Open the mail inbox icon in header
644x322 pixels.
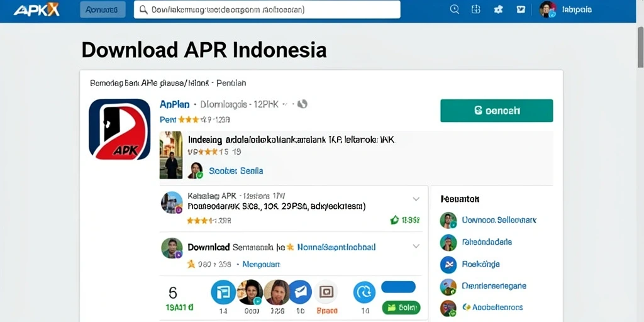[521, 9]
